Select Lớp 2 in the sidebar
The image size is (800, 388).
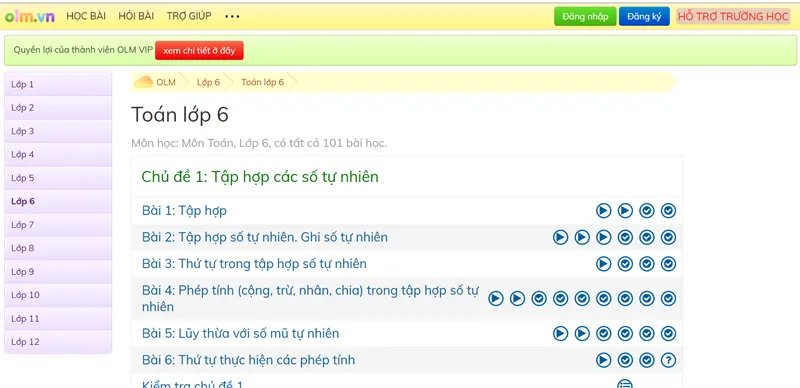pyautogui.click(x=58, y=108)
